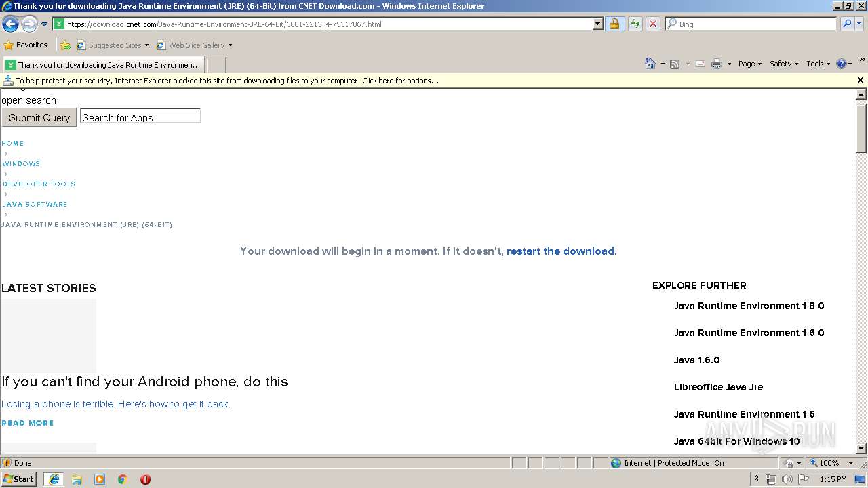Click the Help question mark icon
Screen dimensions: 868x488
click(x=842, y=64)
